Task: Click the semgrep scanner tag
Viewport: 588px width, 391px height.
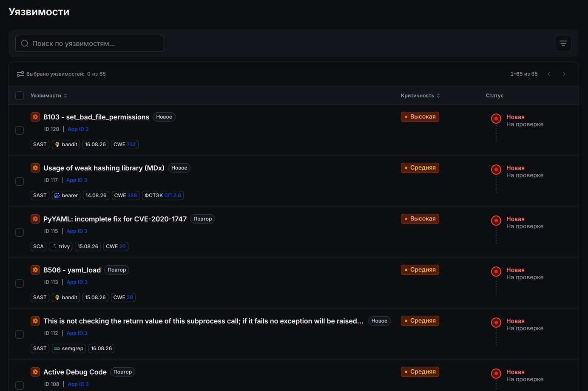Action: pos(69,348)
